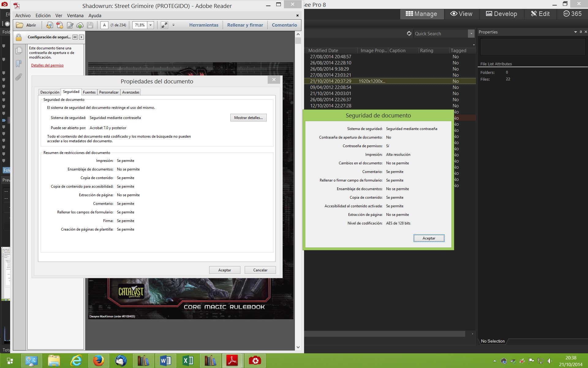This screenshot has height=368, width=588.
Task: Switch to Edit mode in ACDSee
Action: [540, 14]
